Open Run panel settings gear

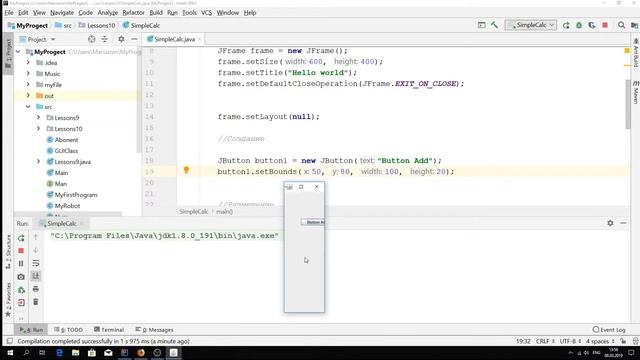point(610,223)
